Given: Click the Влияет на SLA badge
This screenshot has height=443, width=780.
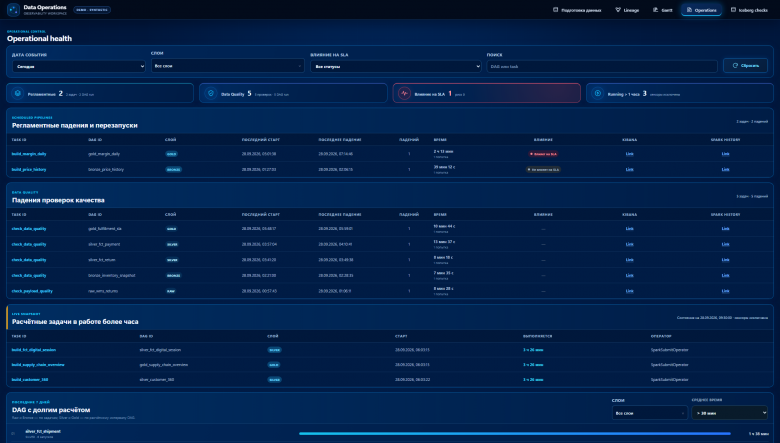Looking at the screenshot, I should point(543,154).
